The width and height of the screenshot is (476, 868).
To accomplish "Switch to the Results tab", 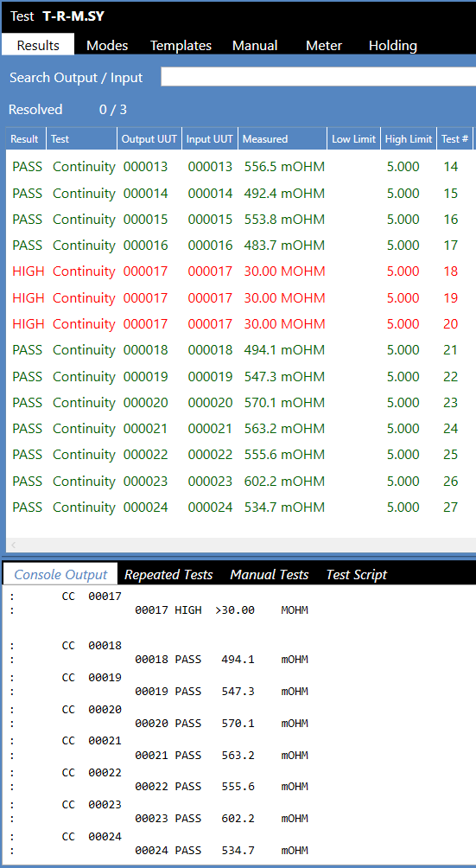I will point(38,45).
